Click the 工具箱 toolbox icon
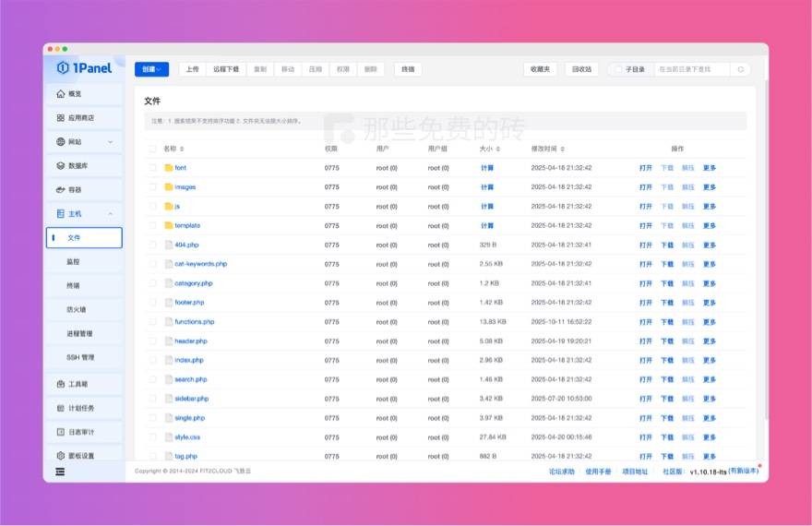 pos(61,384)
